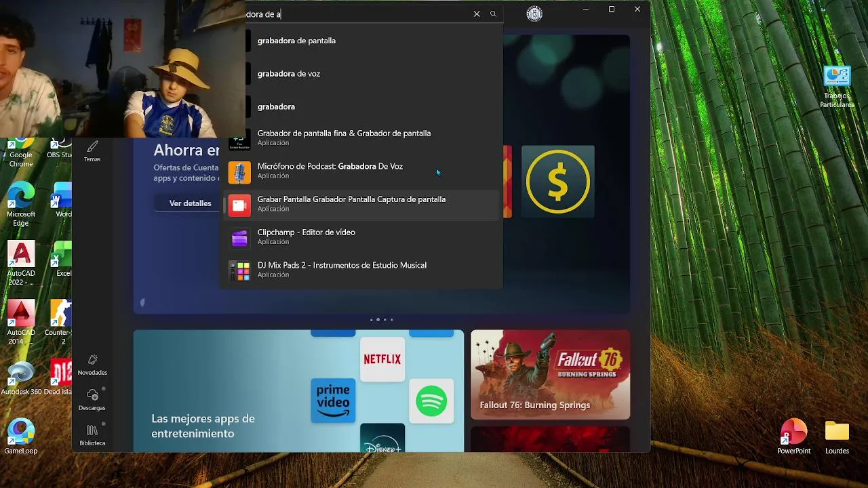Viewport: 868px width, 488px height.
Task: Open Microsoft Edge desktop shortcut
Action: point(21,205)
